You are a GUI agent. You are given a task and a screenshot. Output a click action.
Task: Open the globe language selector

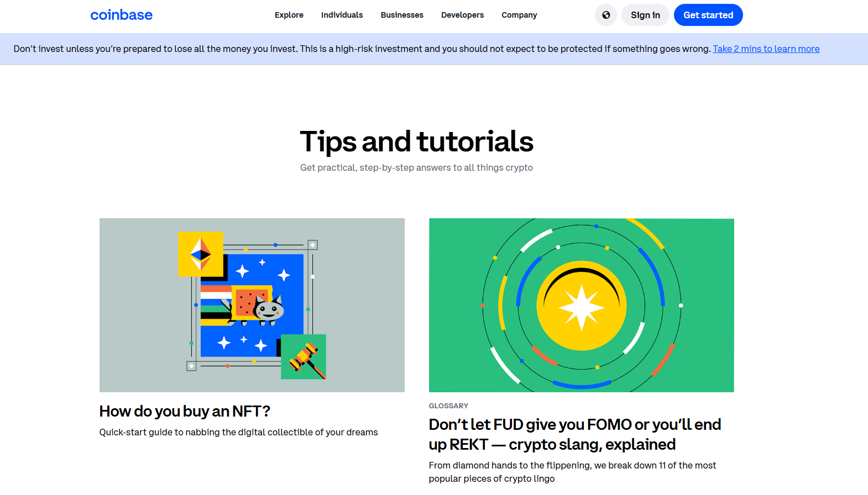[x=606, y=15]
